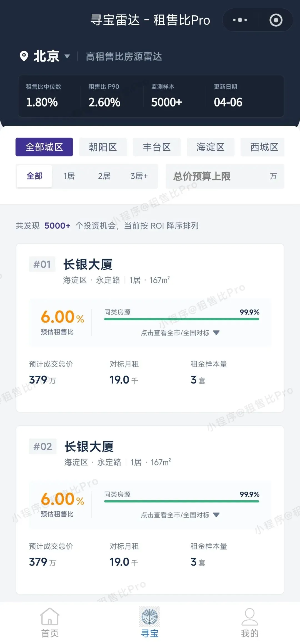
Task: Expand 点击查看全市/全国对标 in listing #02
Action: click(x=180, y=515)
